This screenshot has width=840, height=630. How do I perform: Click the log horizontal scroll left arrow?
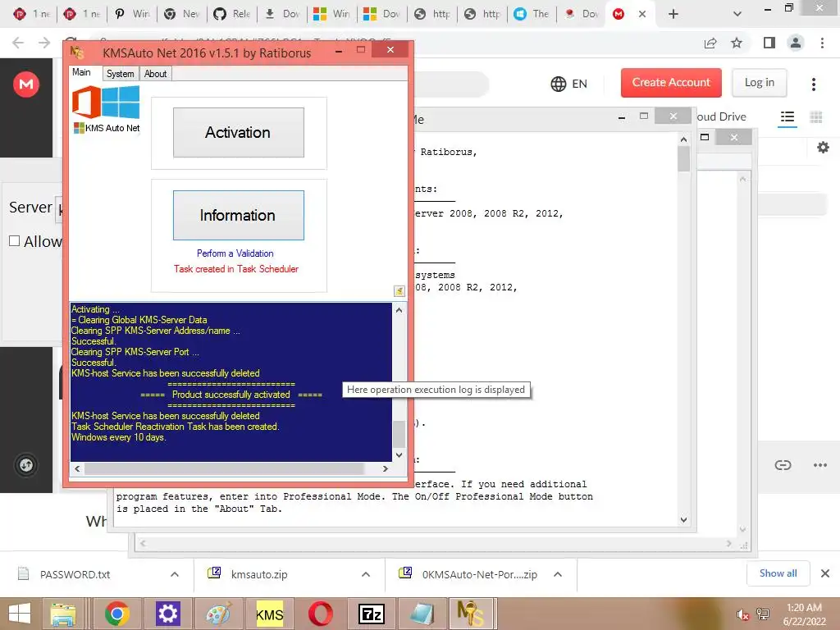coord(78,468)
